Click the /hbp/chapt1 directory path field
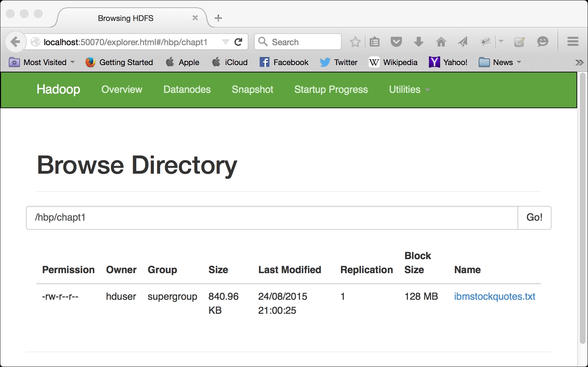 272,218
